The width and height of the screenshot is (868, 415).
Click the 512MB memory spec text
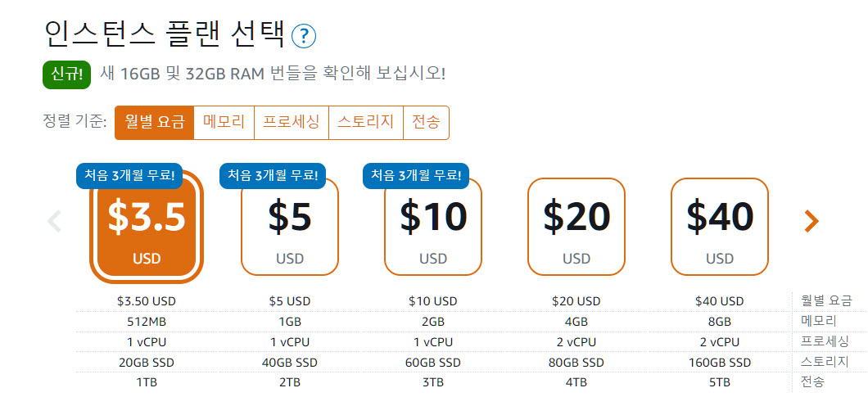coord(147,322)
